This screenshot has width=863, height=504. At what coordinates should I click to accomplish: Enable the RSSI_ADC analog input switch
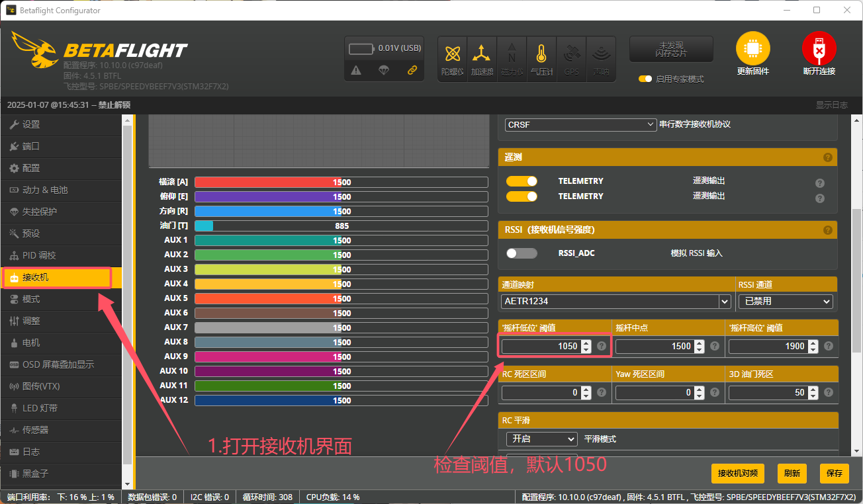[522, 253]
